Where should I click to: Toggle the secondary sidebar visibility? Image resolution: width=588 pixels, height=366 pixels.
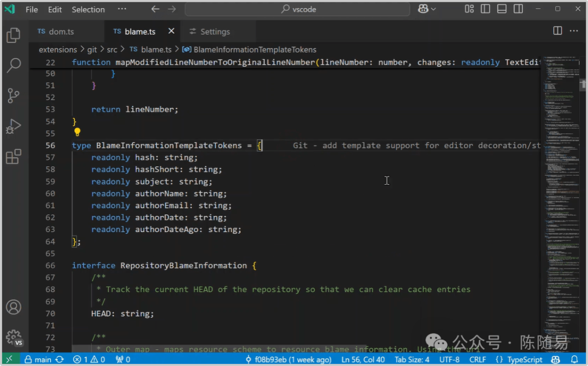[518, 9]
